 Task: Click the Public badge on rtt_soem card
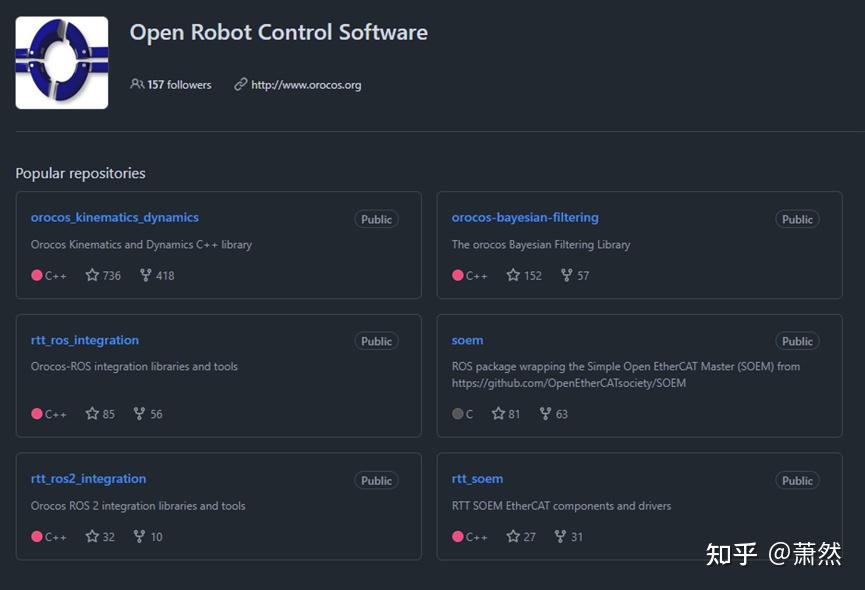coord(797,480)
